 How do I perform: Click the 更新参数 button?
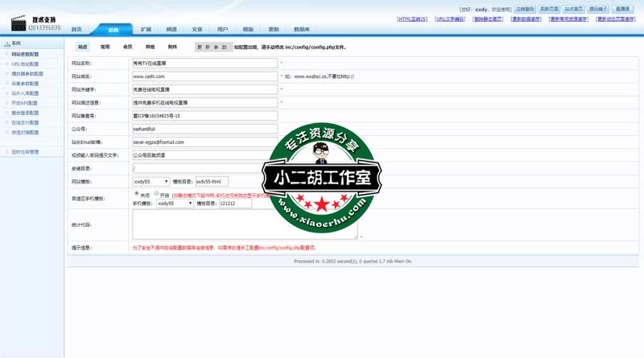[x=213, y=47]
